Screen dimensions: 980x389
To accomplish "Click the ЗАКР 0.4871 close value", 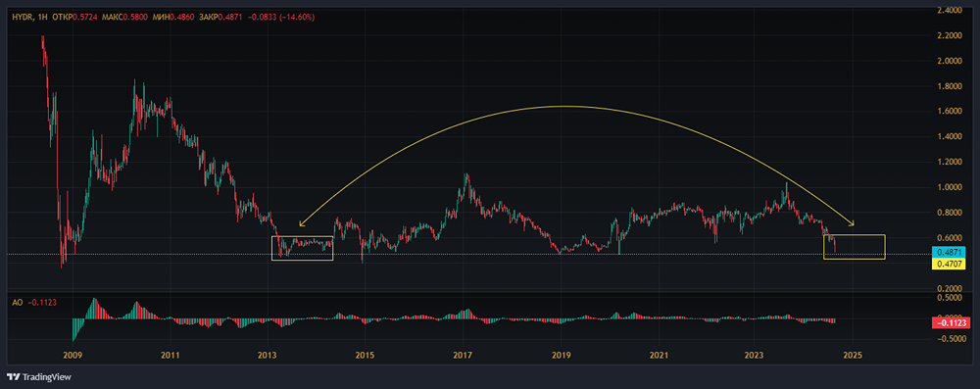I will [220, 17].
